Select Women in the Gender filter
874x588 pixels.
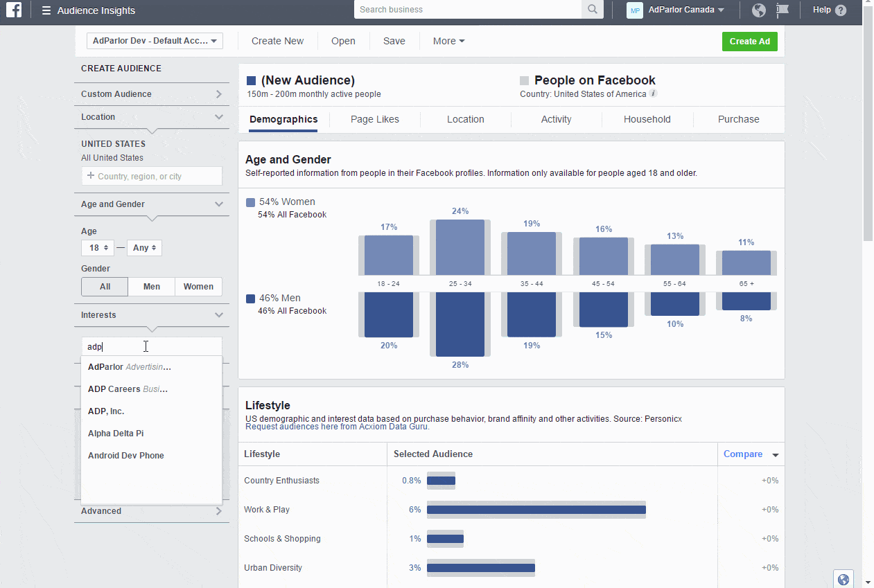pyautogui.click(x=198, y=286)
